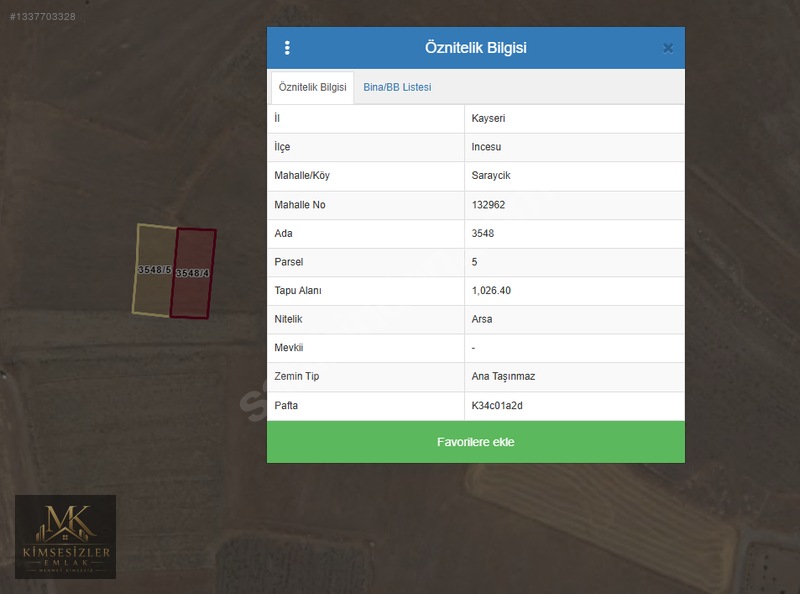This screenshot has height=594, width=800.
Task: Click the Kimsesizler Emlak logo
Action: [x=65, y=536]
